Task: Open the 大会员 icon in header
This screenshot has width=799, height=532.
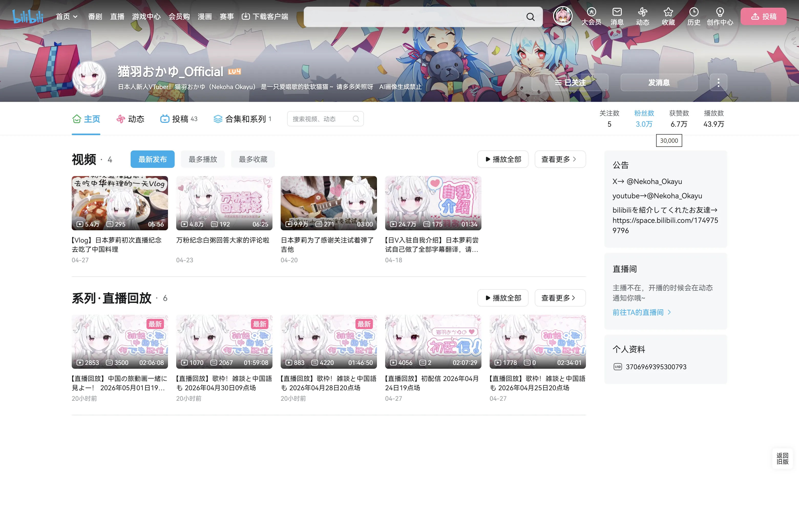Action: pyautogui.click(x=591, y=16)
